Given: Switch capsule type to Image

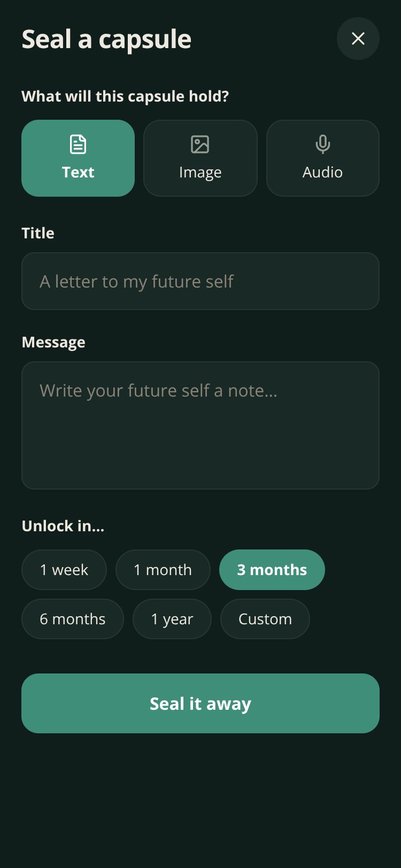Looking at the screenshot, I should 200,158.
